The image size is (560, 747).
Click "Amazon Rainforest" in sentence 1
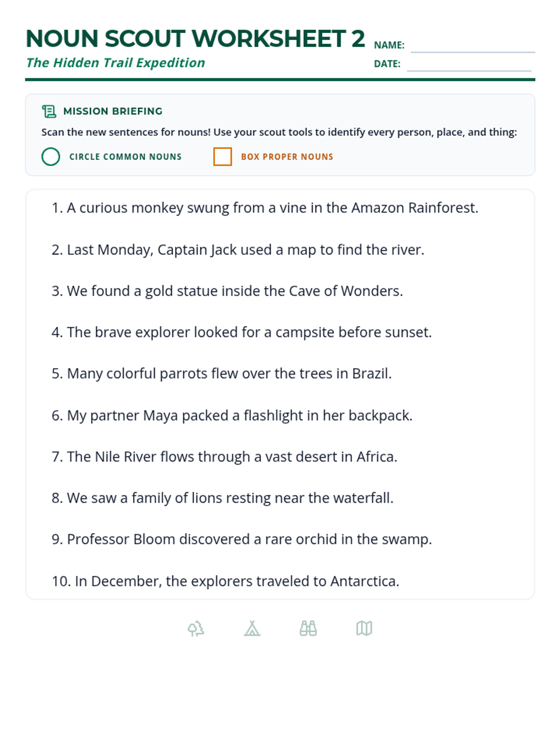click(414, 208)
